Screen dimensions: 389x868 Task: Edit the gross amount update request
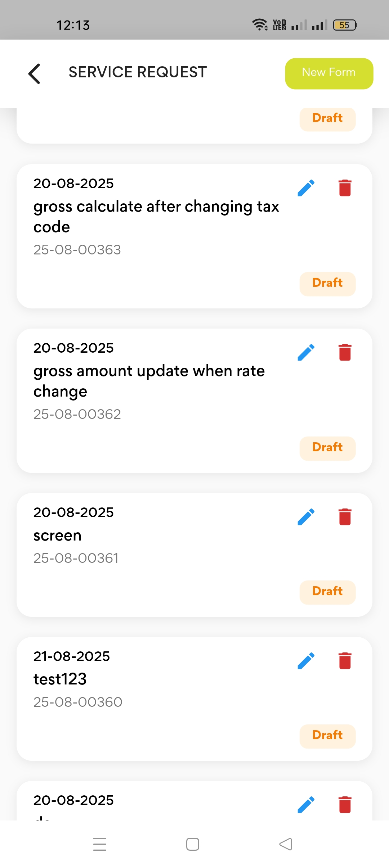306,352
